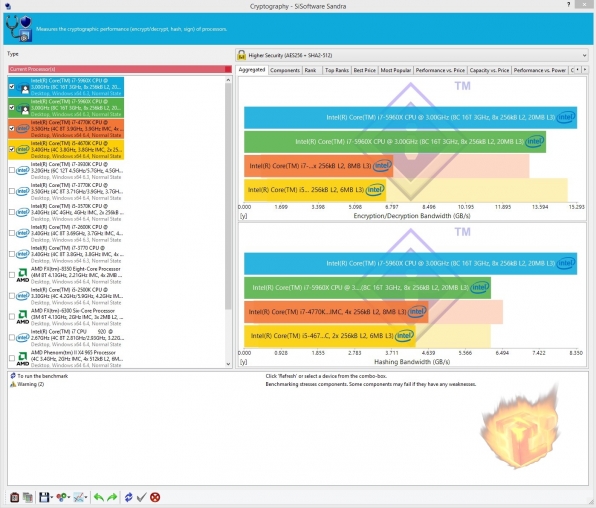Click the Current Processor(s) red header bar

pyautogui.click(x=120, y=69)
